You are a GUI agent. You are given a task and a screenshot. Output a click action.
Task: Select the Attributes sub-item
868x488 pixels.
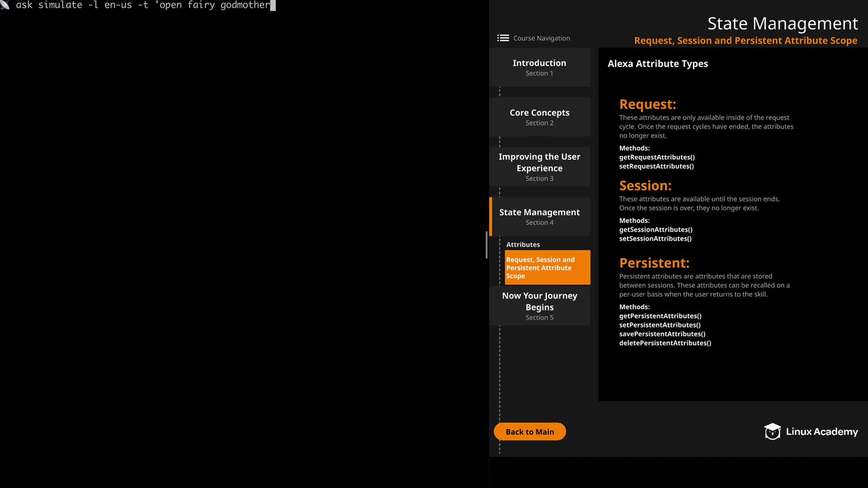point(523,244)
